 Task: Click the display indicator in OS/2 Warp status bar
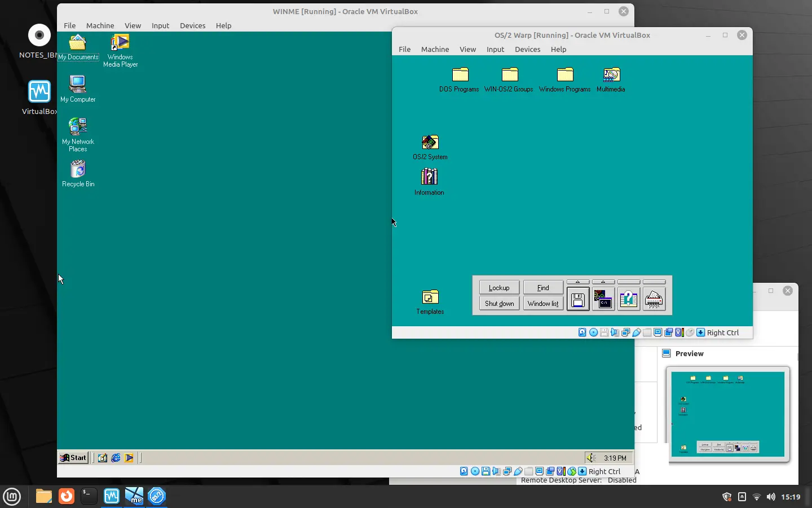(657, 332)
